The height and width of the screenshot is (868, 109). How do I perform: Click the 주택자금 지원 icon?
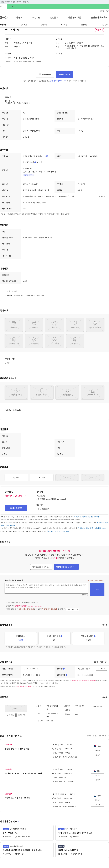[14, 339]
